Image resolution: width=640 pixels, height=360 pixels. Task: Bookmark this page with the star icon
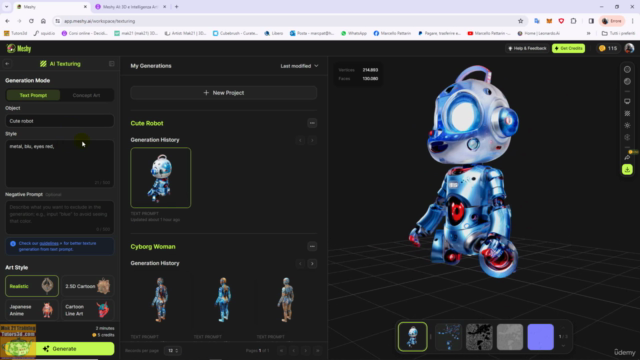point(520,21)
